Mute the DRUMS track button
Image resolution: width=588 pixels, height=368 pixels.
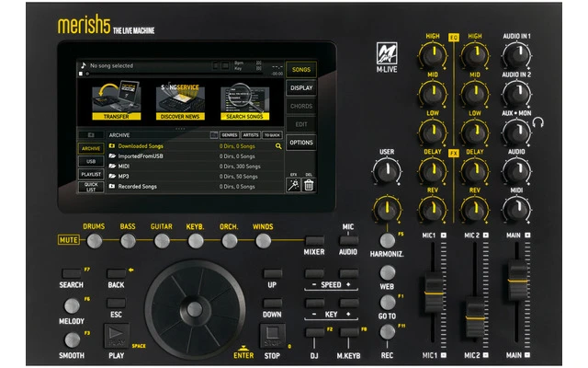click(x=94, y=241)
